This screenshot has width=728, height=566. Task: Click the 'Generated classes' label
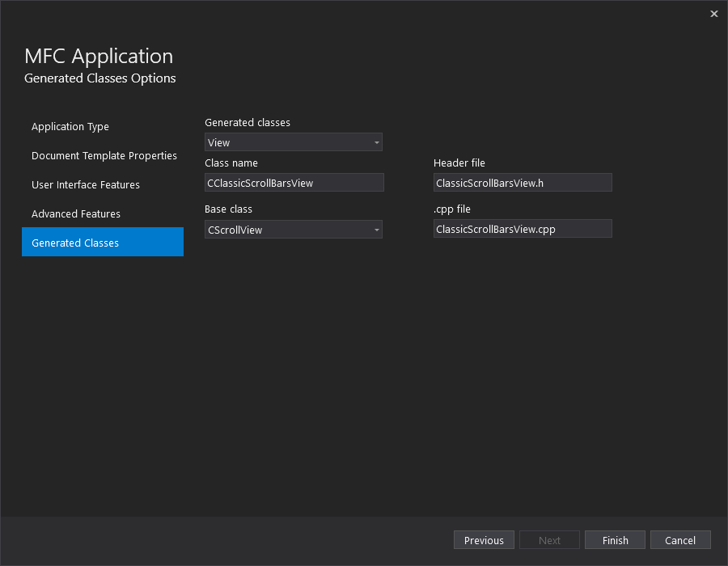click(248, 122)
